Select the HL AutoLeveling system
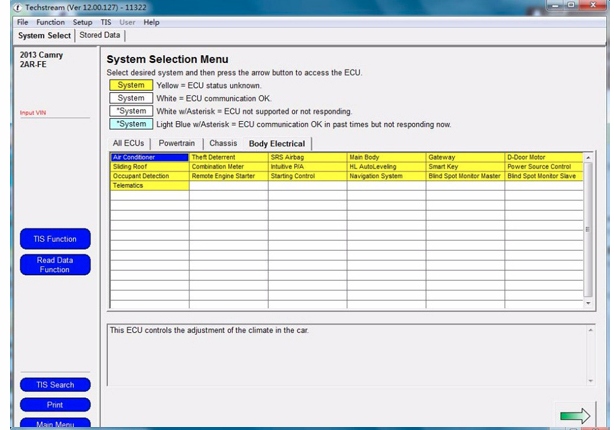Image resolution: width=614 pixels, height=430 pixels. pos(386,167)
